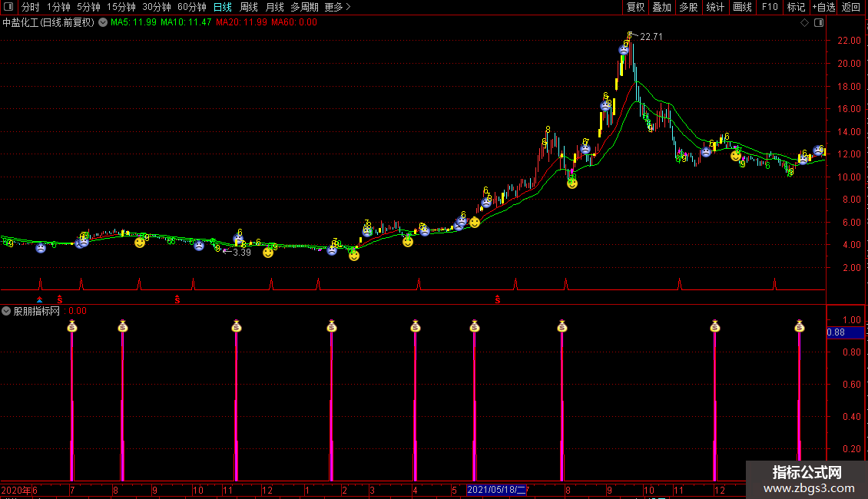
Task: Click the 股朋指标网 indicator name
Action: click(x=37, y=311)
